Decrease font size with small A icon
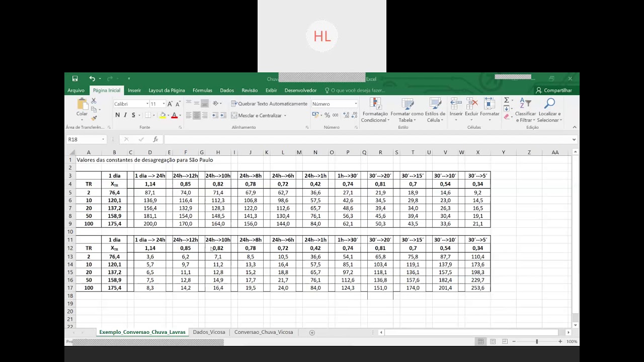644x362 pixels. pos(178,104)
